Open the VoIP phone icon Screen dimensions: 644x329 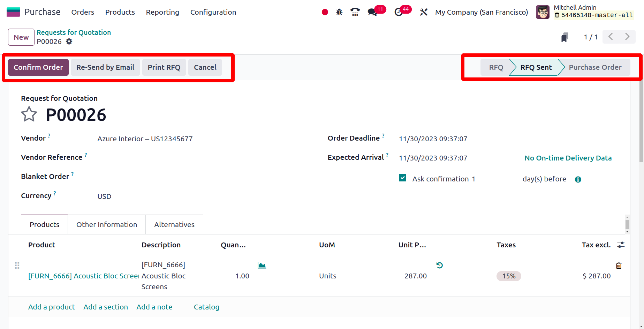click(x=355, y=12)
